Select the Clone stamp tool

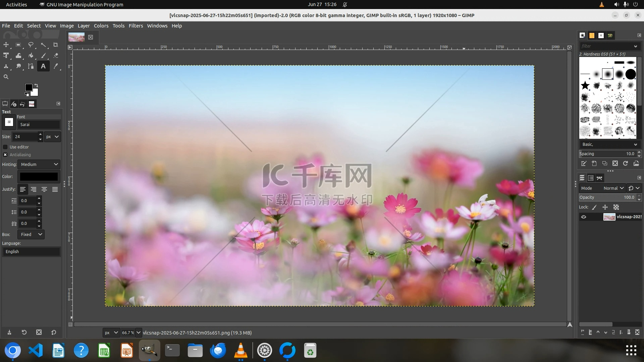[6, 66]
